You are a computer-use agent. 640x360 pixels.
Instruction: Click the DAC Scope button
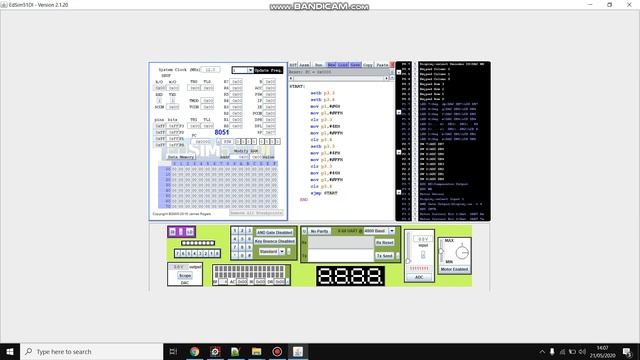(x=185, y=276)
